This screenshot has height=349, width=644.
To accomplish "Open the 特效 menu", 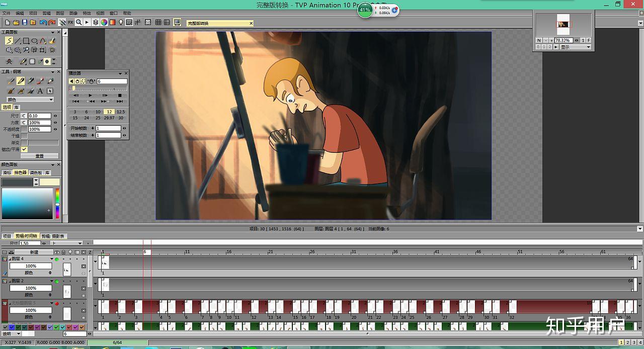I will (x=87, y=13).
